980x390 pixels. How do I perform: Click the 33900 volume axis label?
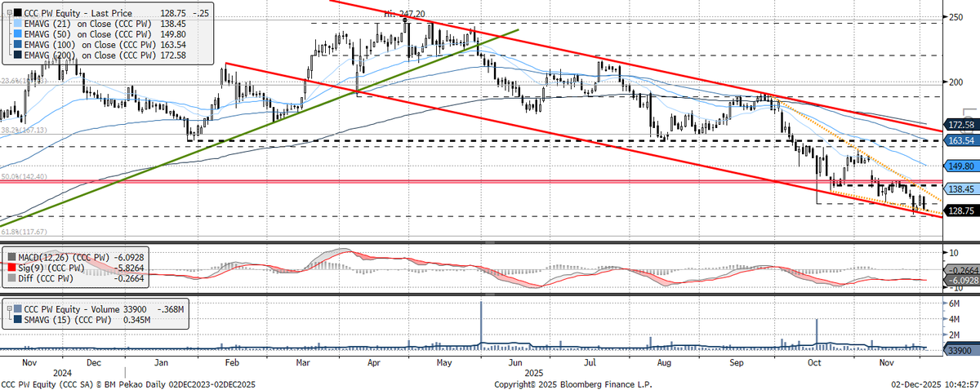coord(960,352)
